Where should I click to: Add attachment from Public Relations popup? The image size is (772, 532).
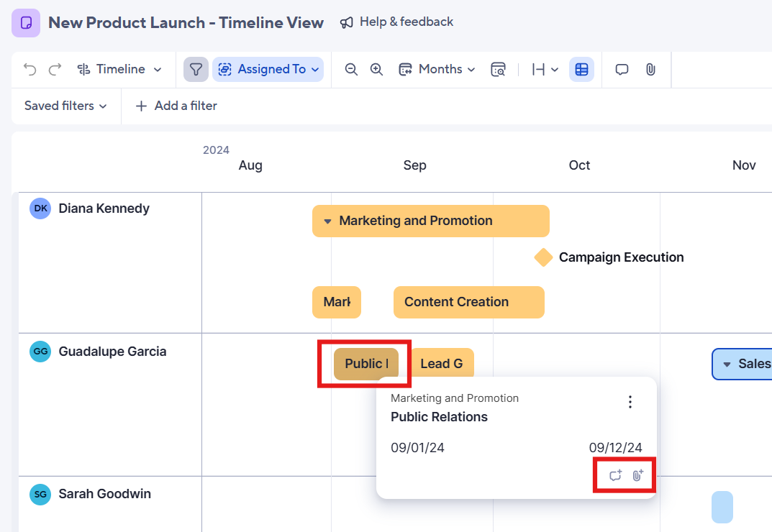[637, 475]
